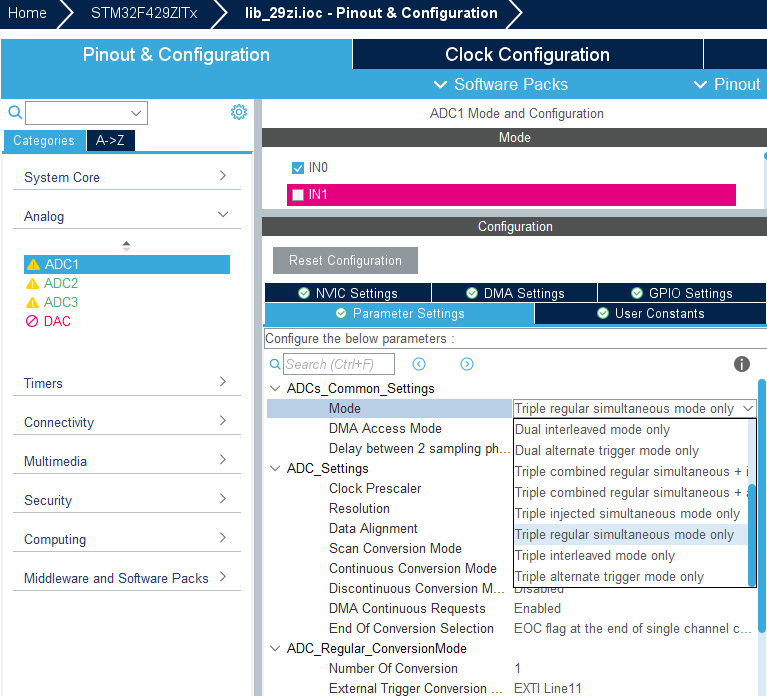Screen dimensions: 767x696
Task: Click the DMA Continuous Requests Enabled value
Action: [x=537, y=608]
